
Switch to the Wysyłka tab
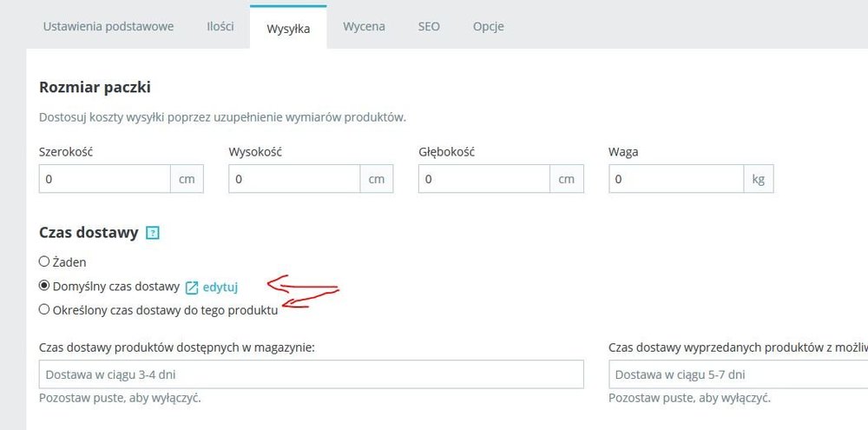point(288,27)
